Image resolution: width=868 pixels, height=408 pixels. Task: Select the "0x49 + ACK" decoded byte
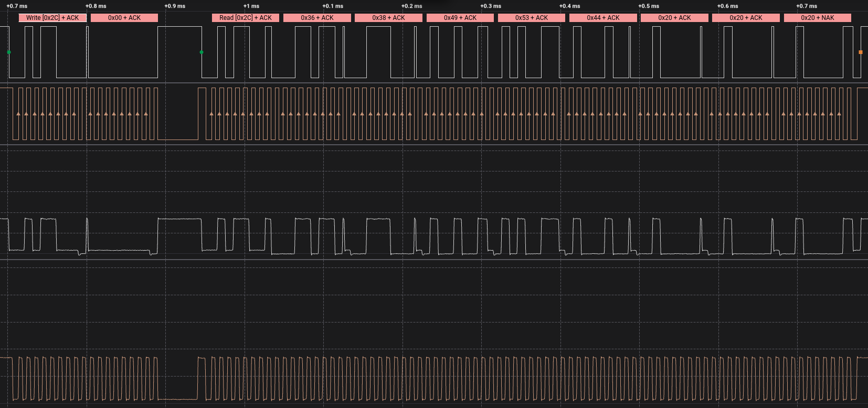[x=460, y=18]
